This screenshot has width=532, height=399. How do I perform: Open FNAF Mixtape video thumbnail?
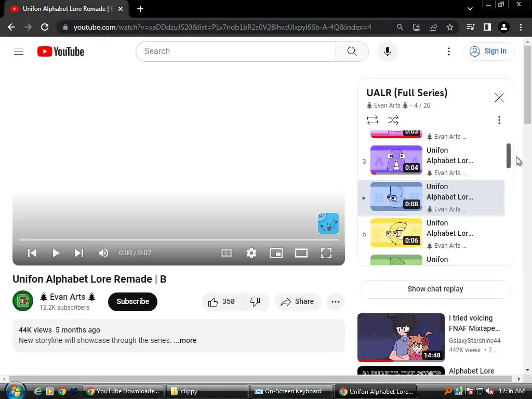pyautogui.click(x=401, y=338)
